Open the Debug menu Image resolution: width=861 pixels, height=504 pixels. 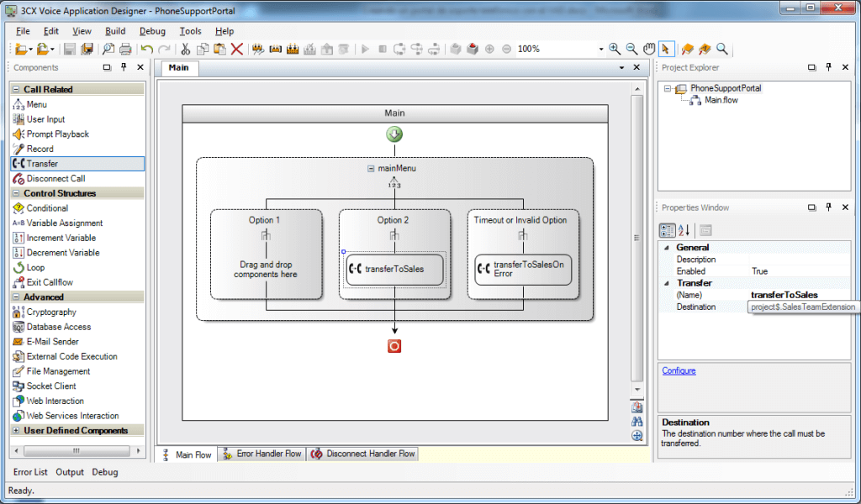152,31
